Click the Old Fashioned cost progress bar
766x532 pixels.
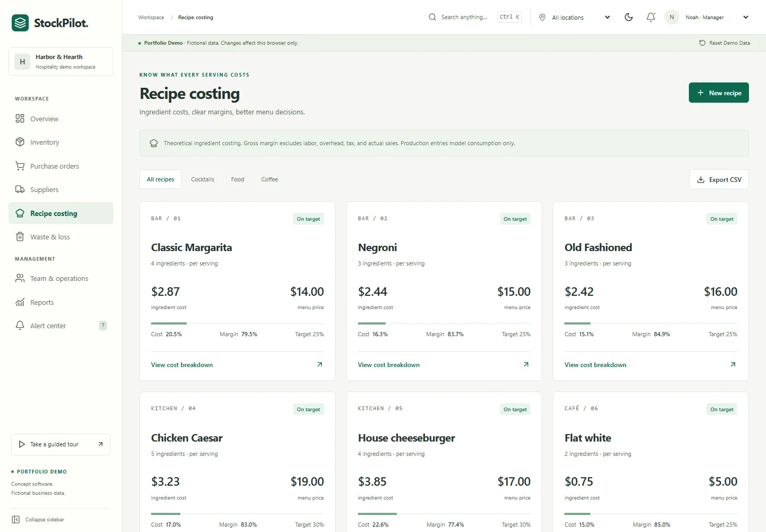651,323
